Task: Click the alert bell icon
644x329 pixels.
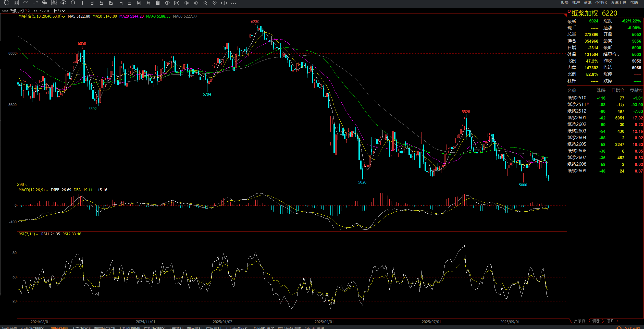Action: tap(73, 3)
